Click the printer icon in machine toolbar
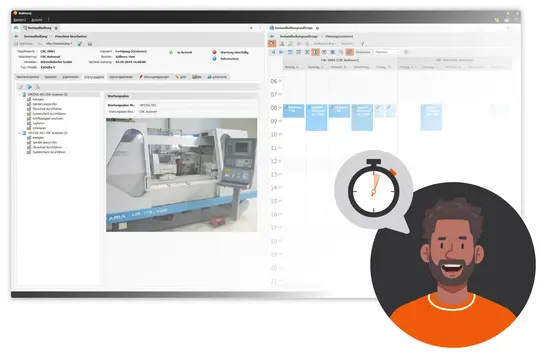The width and height of the screenshot is (544, 363). (x=90, y=44)
